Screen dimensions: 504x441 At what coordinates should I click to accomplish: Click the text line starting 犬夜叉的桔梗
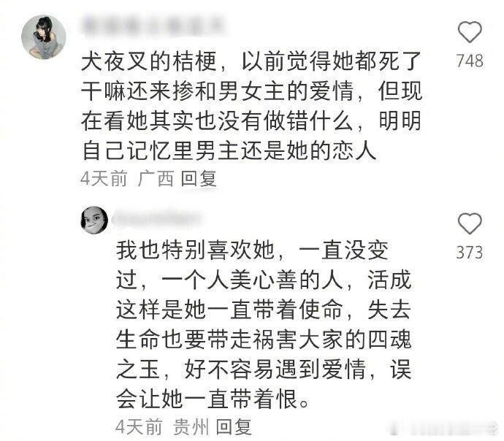point(251,61)
